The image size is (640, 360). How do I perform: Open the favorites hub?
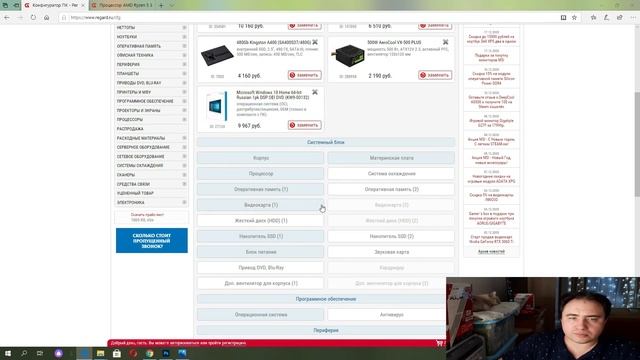[593, 18]
